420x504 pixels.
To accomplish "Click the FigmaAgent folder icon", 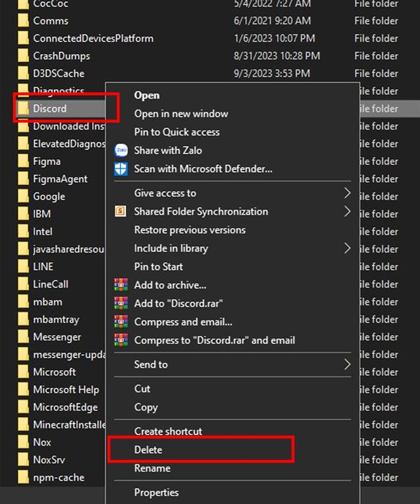I will [x=23, y=179].
